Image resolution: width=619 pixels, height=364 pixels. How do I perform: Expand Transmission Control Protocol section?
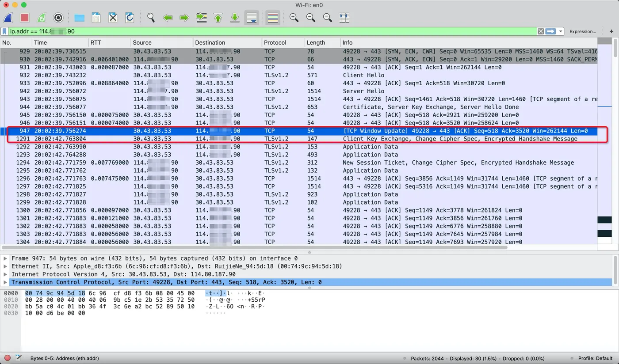pyautogui.click(x=5, y=282)
